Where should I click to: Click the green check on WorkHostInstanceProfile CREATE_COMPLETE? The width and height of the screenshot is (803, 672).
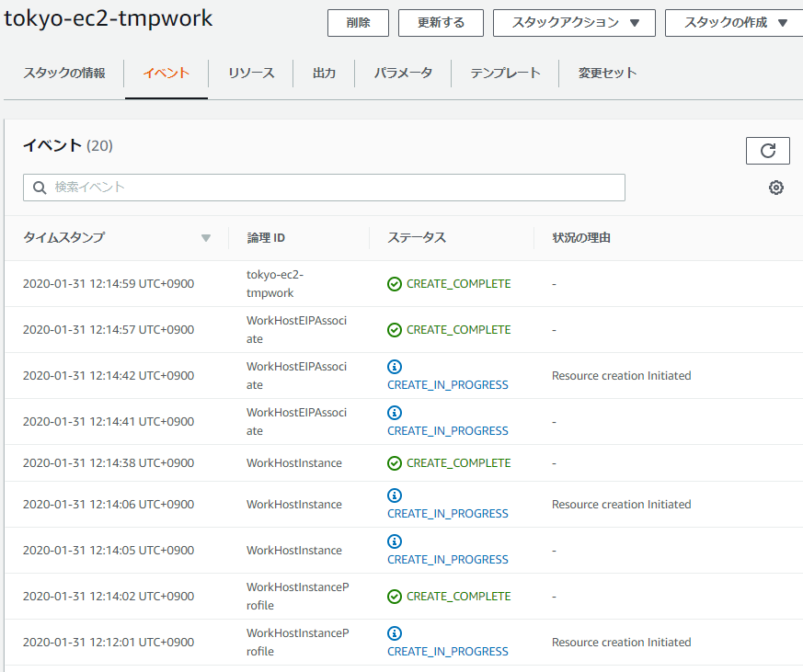[x=394, y=596]
